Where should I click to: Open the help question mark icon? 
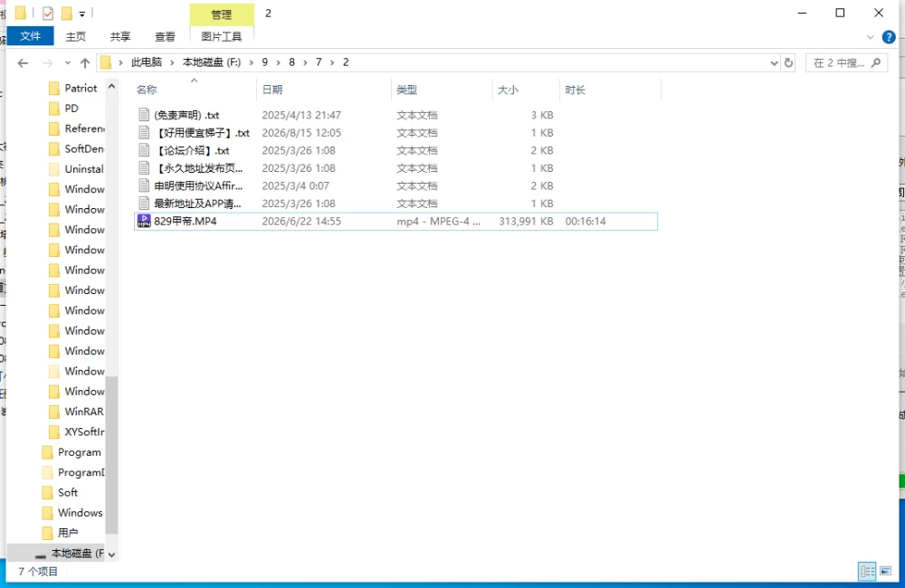coord(889,37)
